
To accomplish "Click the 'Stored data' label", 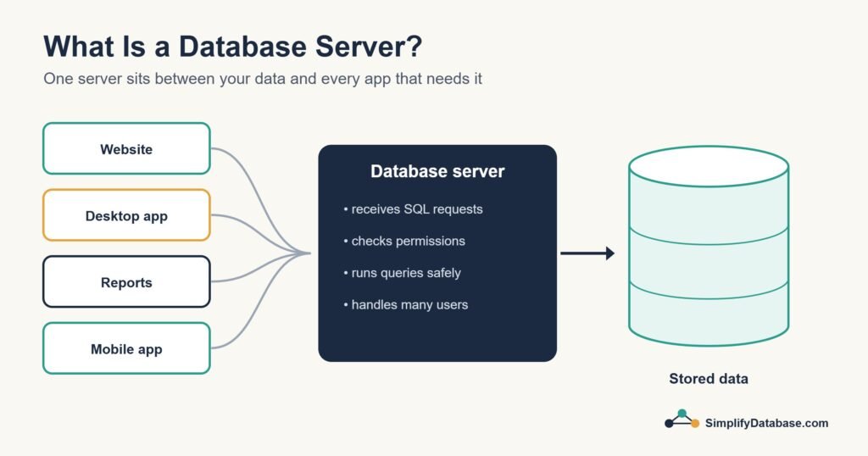I will (x=709, y=379).
